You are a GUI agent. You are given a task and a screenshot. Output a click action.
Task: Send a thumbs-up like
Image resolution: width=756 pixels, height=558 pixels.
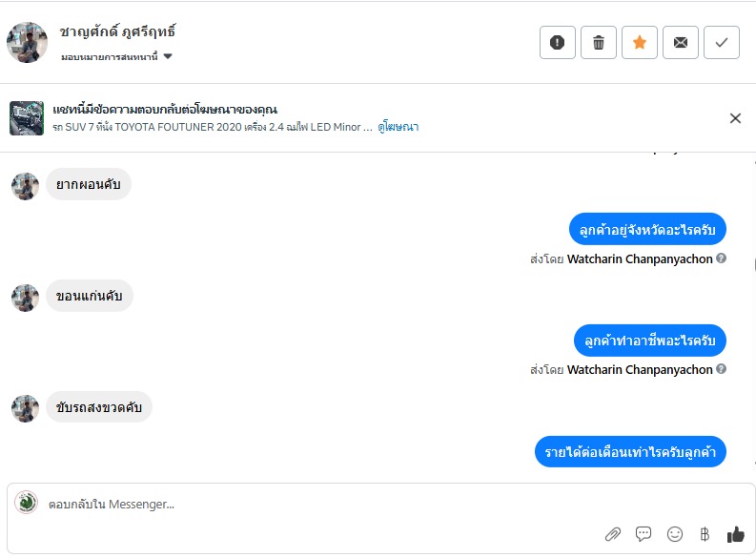tap(735, 534)
